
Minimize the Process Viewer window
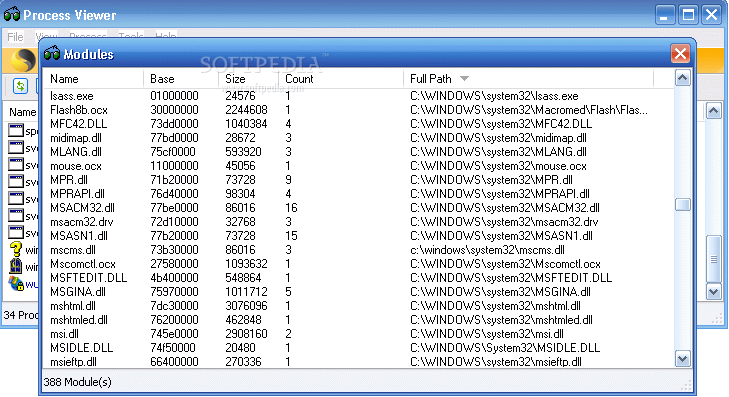[x=665, y=15]
